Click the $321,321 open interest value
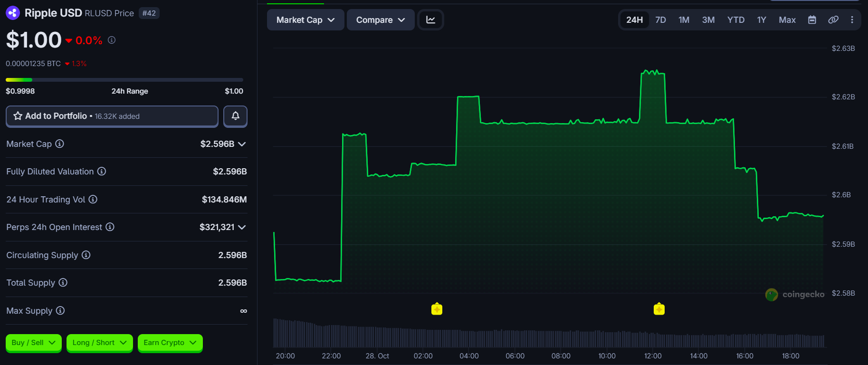The image size is (868, 365). [217, 227]
